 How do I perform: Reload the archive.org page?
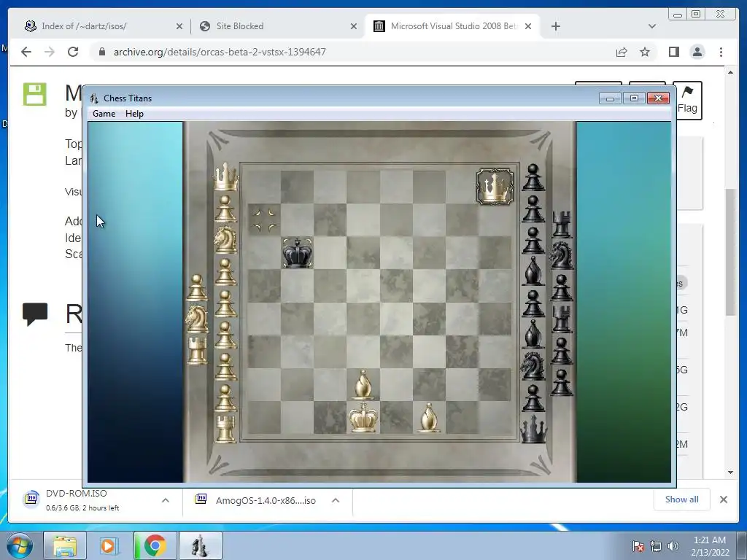pos(73,52)
